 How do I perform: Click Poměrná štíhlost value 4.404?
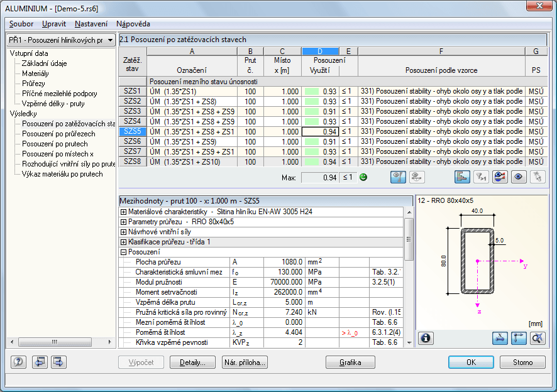(x=285, y=333)
